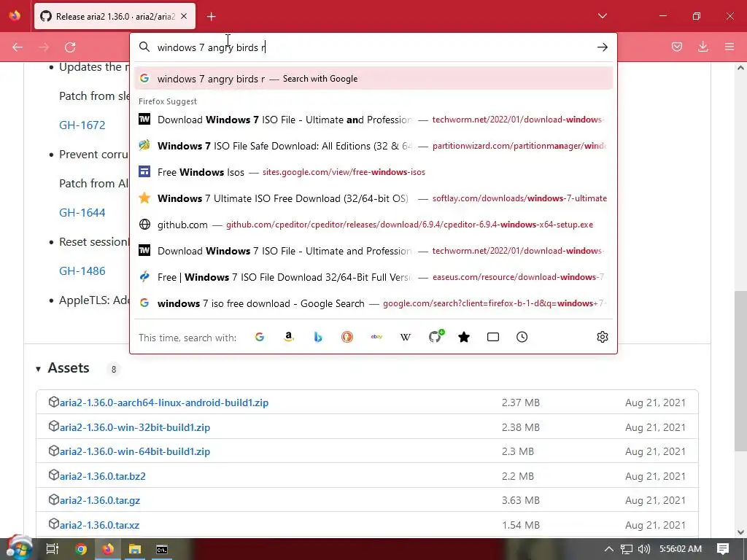The image size is (747, 560).
Task: Click the 'Firefox Suggest' section label
Action: pyautogui.click(x=168, y=101)
